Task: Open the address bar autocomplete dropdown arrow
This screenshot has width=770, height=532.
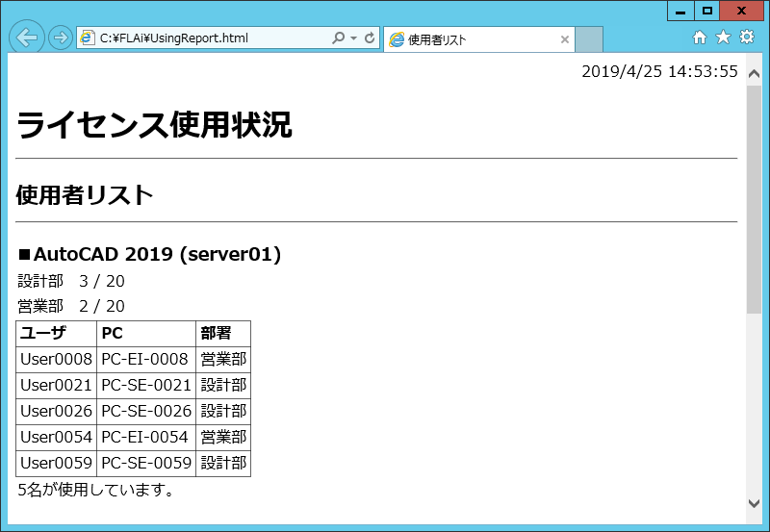Action: point(353,38)
